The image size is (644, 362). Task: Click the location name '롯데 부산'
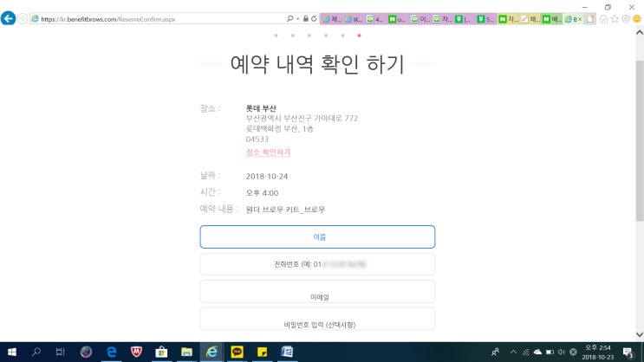coord(261,108)
